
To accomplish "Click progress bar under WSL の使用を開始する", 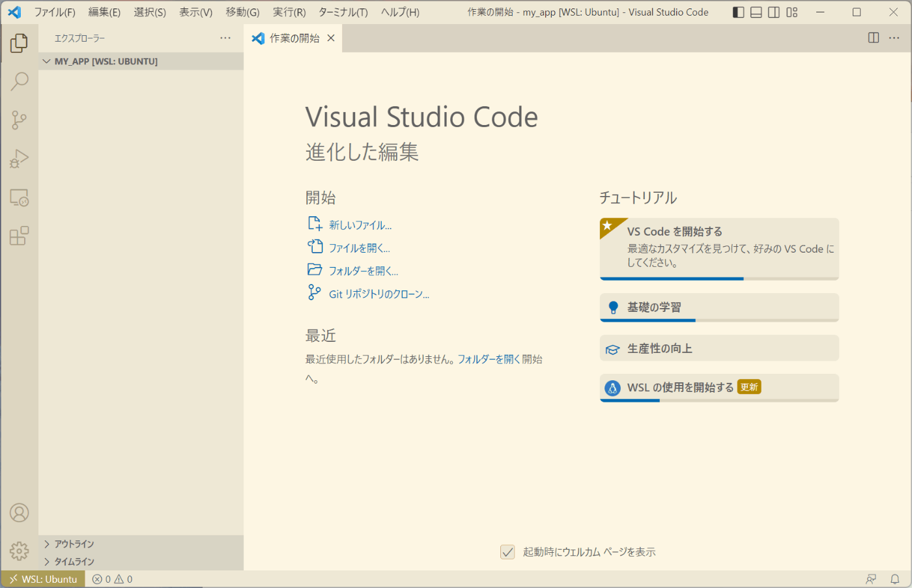I will tap(719, 400).
